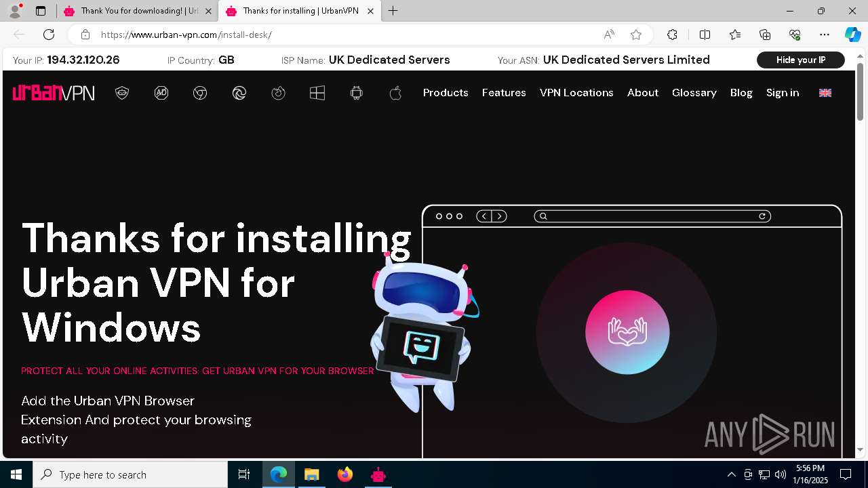Open Edge Settings and more menu
The width and height of the screenshot is (868, 488).
[x=825, y=35]
